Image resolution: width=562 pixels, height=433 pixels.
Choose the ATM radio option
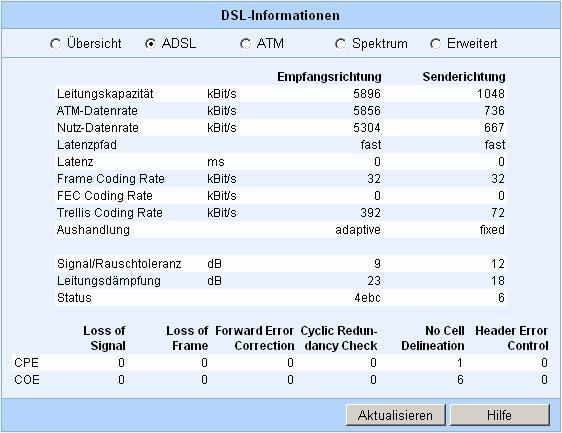point(246,44)
